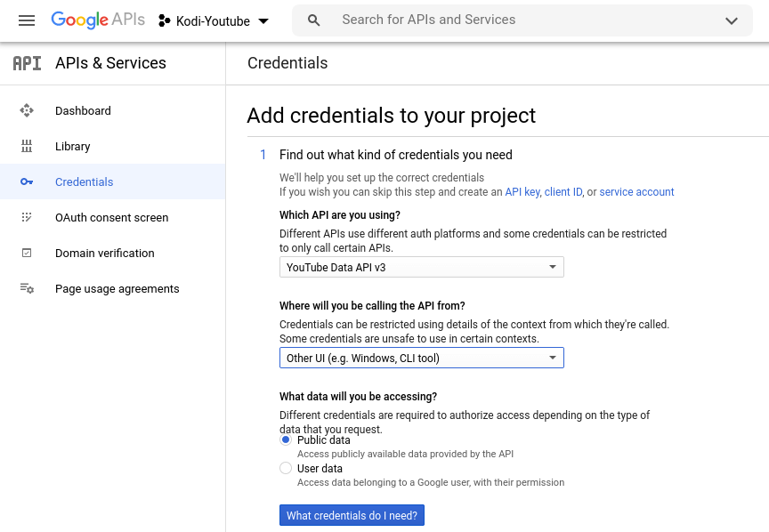Select the Public data radio button

coord(286,440)
